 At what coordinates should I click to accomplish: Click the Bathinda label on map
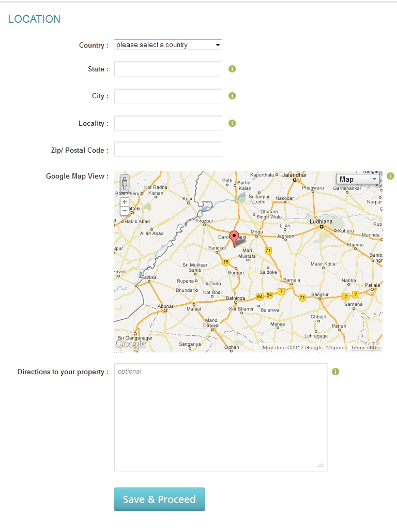tap(236, 298)
